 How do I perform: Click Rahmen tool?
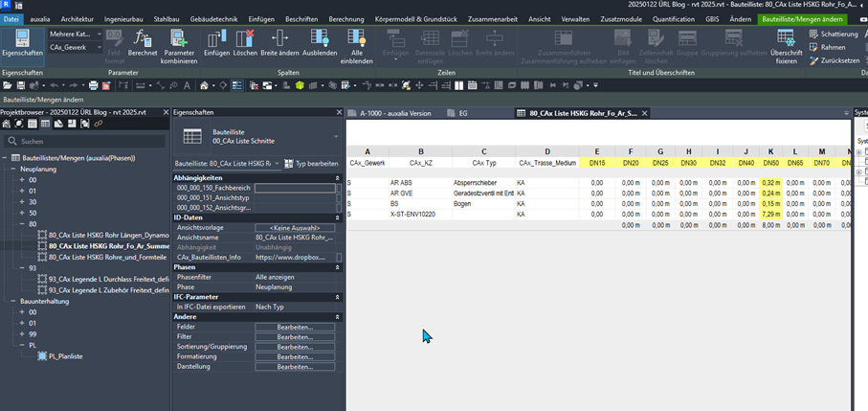[x=827, y=47]
